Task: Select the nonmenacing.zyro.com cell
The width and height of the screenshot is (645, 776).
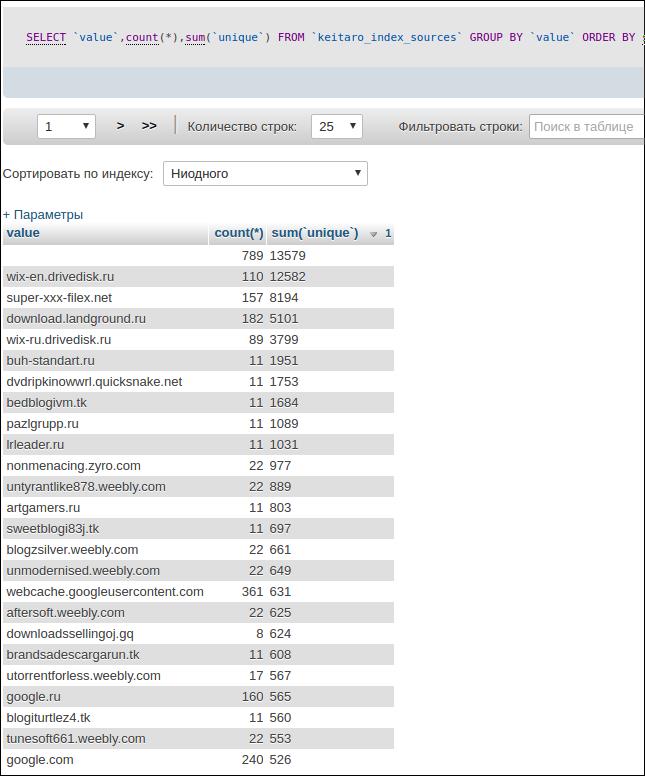Action: coord(105,466)
